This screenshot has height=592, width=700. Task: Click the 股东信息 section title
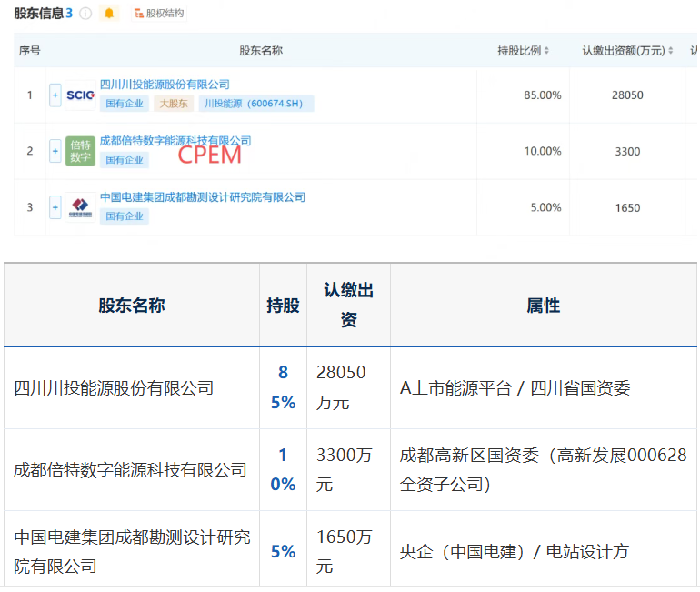coord(39,14)
